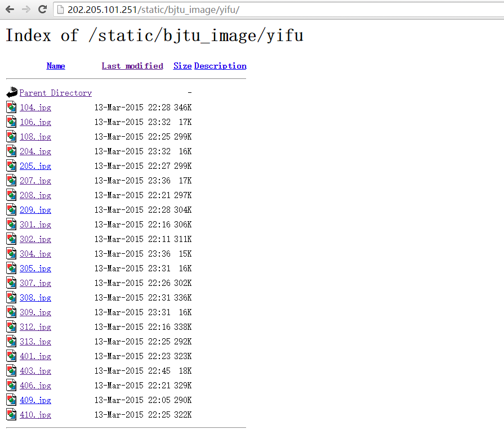Sort listing by Size header
Screen dimensions: 504x430
point(182,66)
